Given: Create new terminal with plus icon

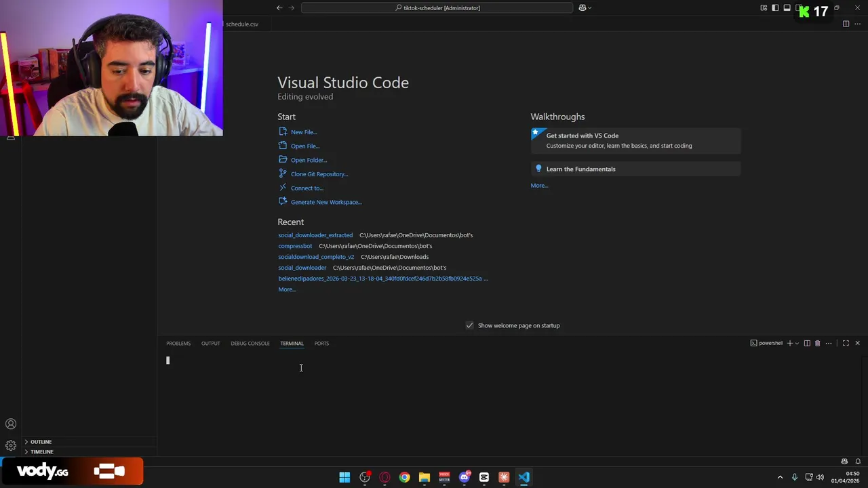Looking at the screenshot, I should (x=789, y=343).
